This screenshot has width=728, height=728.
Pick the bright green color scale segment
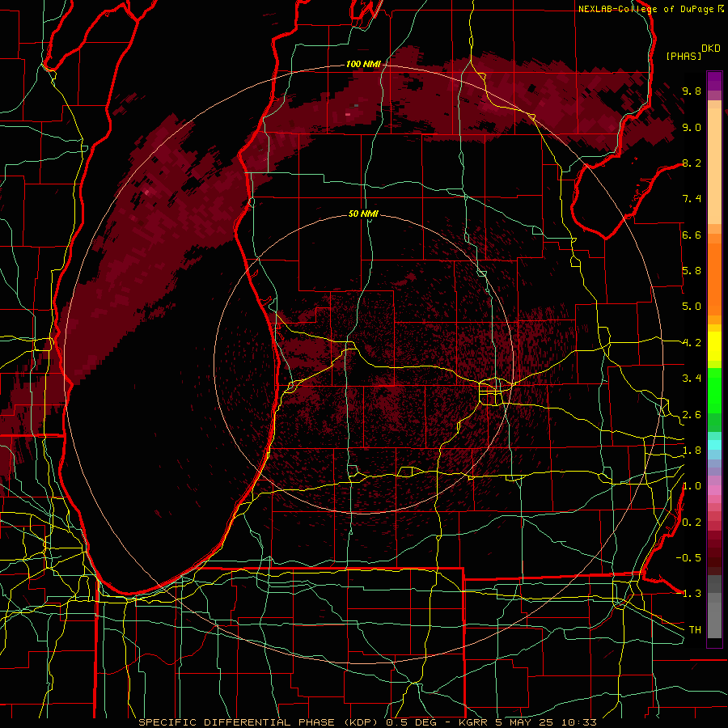[x=714, y=391]
